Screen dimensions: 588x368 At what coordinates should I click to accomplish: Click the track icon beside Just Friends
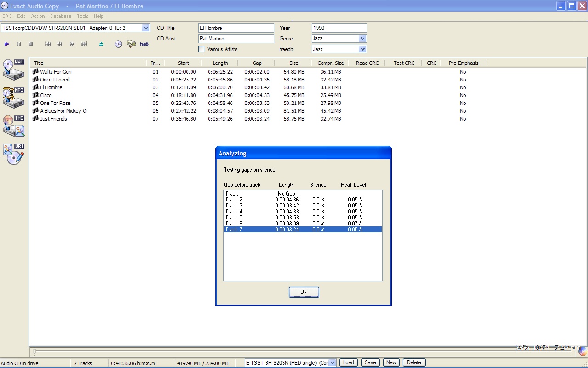[x=35, y=118]
